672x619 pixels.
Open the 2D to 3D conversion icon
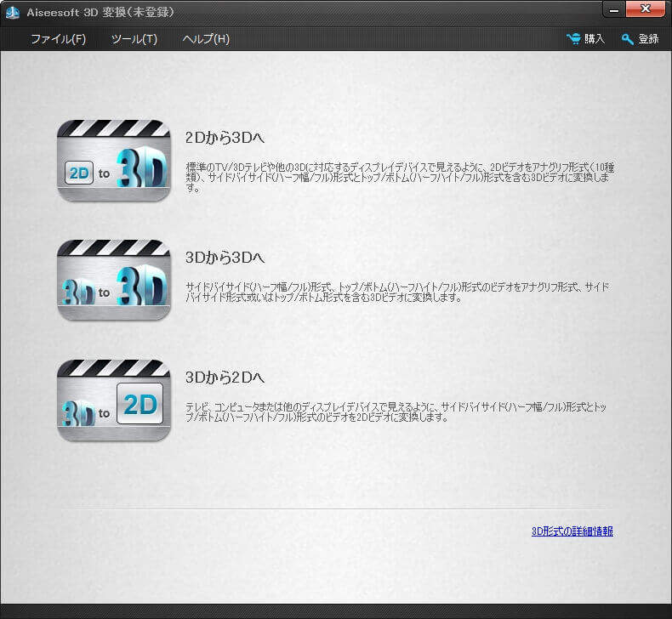point(114,161)
